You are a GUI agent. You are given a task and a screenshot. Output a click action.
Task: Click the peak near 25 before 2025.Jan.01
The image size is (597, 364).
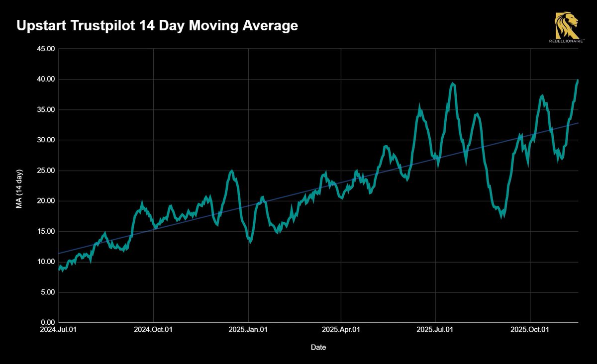(x=231, y=171)
